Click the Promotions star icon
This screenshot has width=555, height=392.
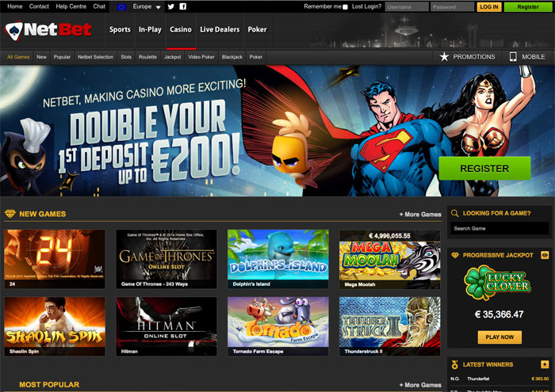444,56
